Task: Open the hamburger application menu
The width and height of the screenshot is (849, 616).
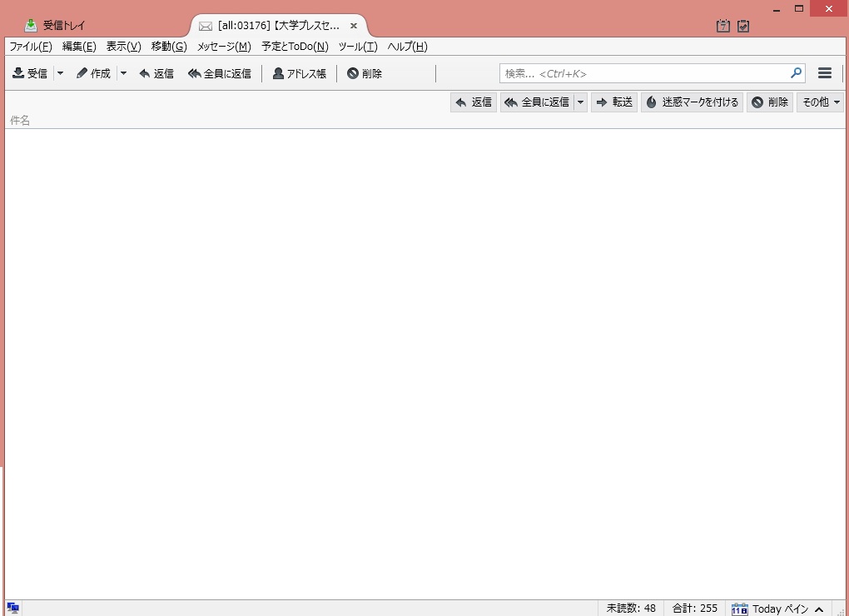Action: tap(825, 73)
